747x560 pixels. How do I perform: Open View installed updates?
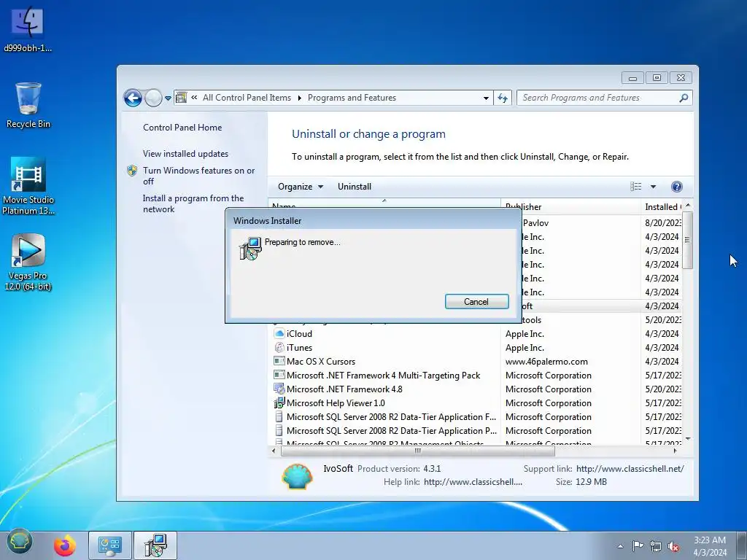185,153
